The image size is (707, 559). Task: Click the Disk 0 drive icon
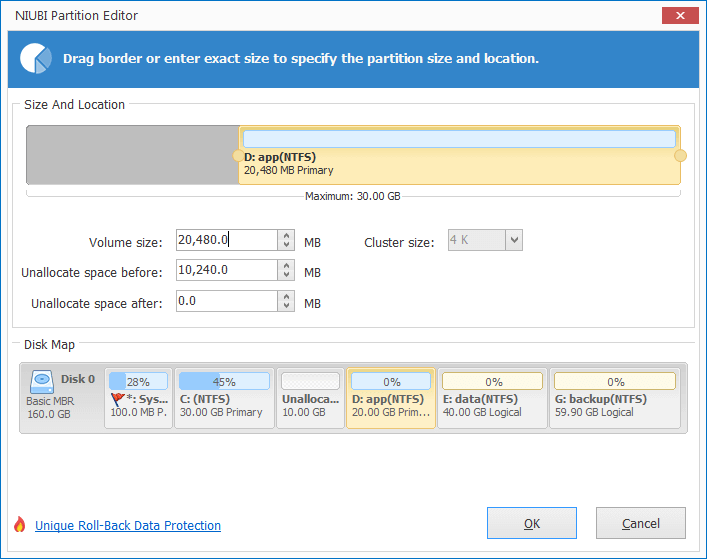click(x=42, y=382)
